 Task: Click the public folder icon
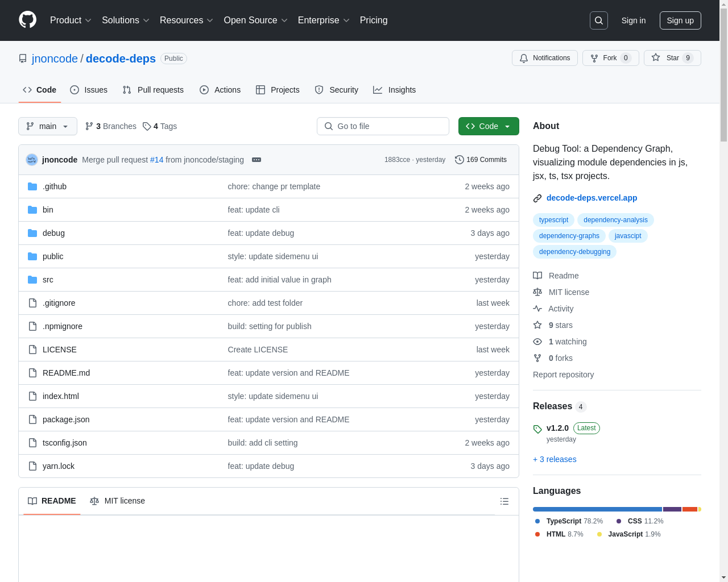32,256
